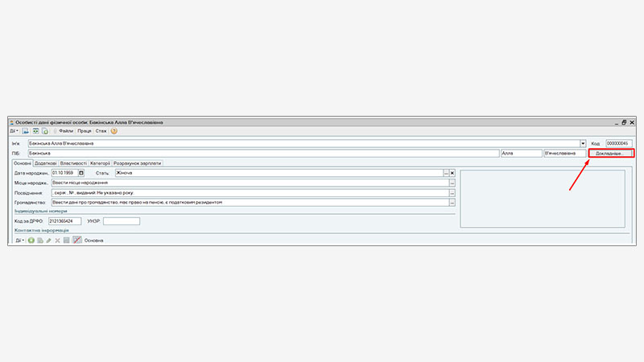Viewport: 644px width, 362px height.
Task: Click the green add contact icon
Action: [x=31, y=241]
